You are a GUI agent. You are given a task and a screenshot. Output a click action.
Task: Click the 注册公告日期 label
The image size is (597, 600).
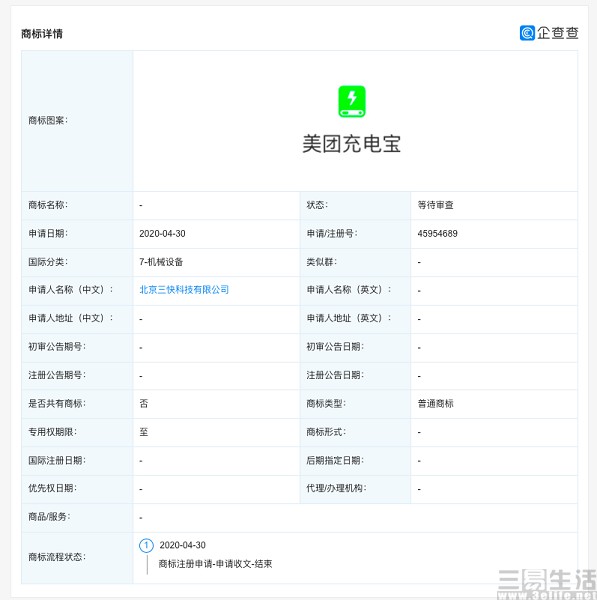(335, 375)
